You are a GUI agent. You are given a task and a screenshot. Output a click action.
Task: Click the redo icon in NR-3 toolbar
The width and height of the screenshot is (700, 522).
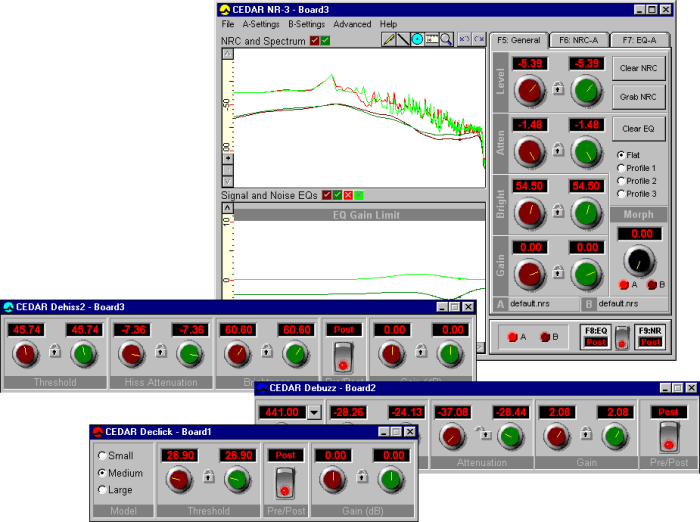479,39
